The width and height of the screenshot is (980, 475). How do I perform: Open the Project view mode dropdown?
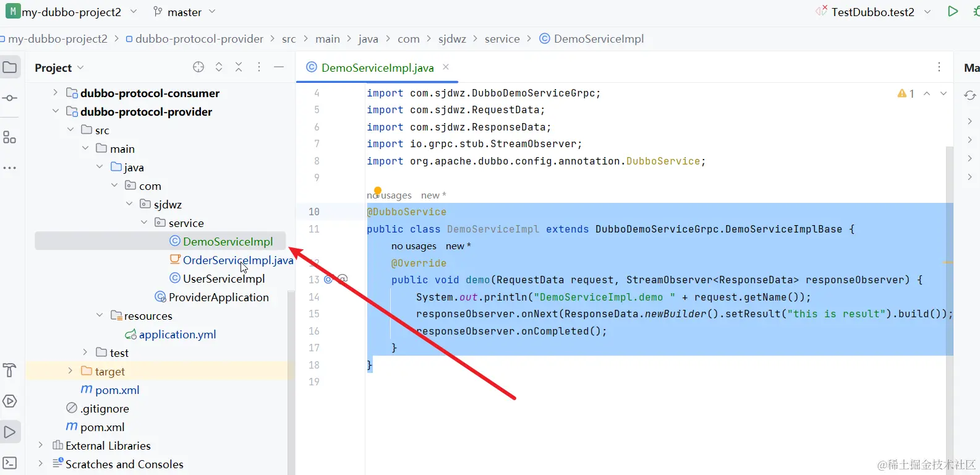59,67
